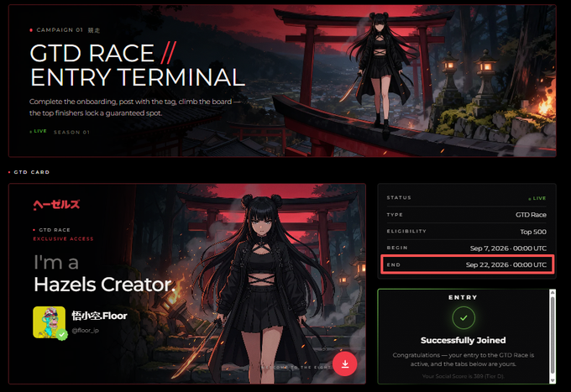Click the GTD Race type value
Screen dimensions: 571x392
click(x=531, y=215)
